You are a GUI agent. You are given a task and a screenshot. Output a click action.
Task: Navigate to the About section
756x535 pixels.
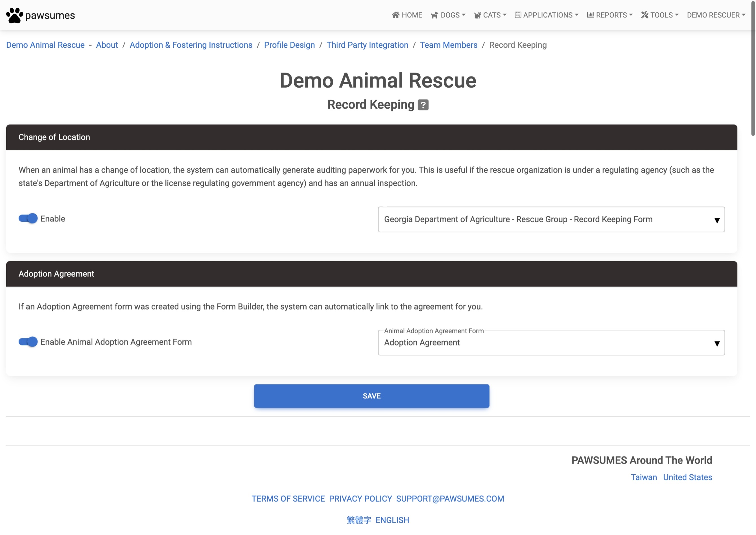click(x=107, y=45)
